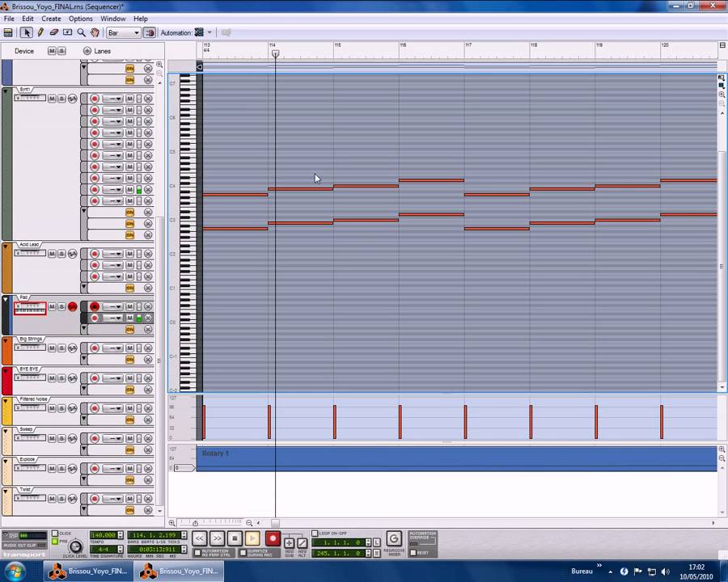The image size is (728, 582).
Task: Collapse the Sweep track
Action: coord(6,432)
